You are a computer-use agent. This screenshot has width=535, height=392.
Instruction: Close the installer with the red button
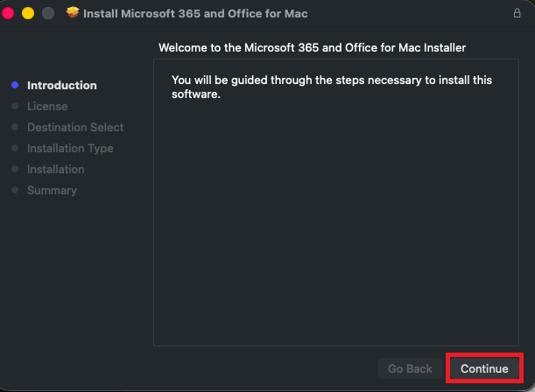(x=8, y=13)
